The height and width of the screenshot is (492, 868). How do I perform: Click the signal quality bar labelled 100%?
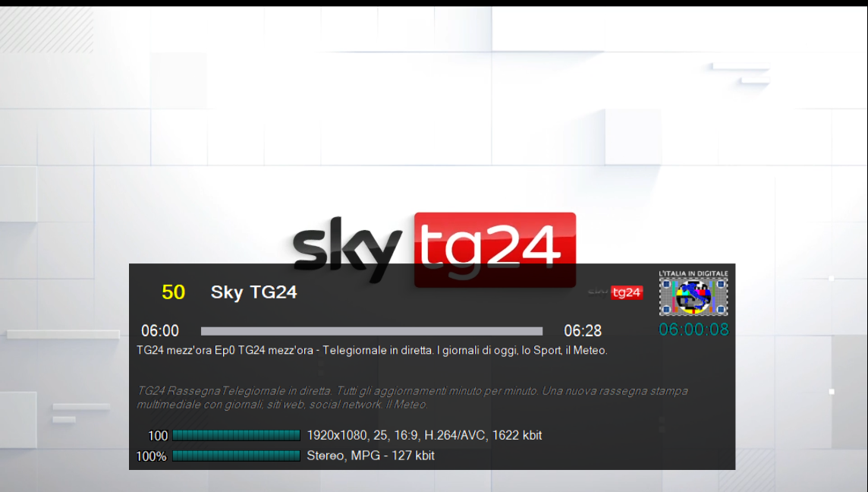click(237, 456)
